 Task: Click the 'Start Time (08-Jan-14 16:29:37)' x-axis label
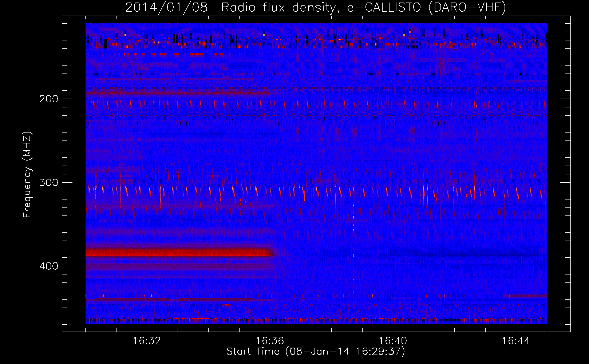pos(316,352)
